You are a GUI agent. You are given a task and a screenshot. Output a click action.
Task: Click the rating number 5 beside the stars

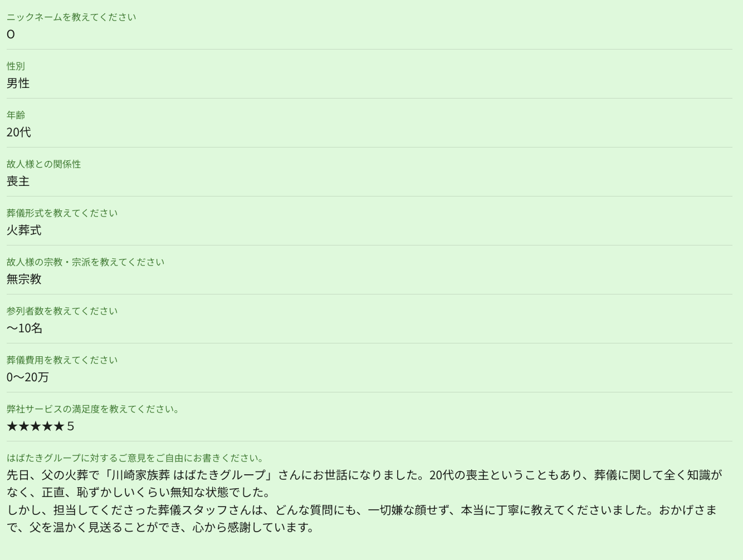point(71,426)
